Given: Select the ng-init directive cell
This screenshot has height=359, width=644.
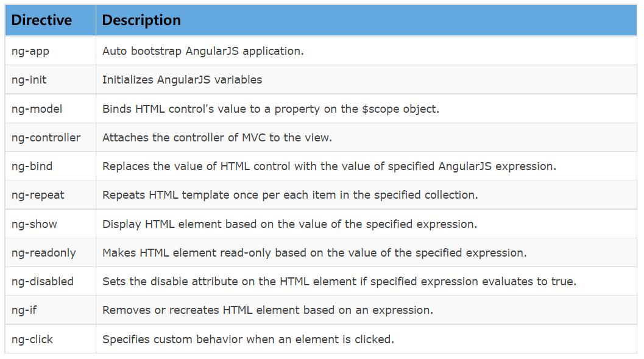Looking at the screenshot, I should pyautogui.click(x=51, y=79).
